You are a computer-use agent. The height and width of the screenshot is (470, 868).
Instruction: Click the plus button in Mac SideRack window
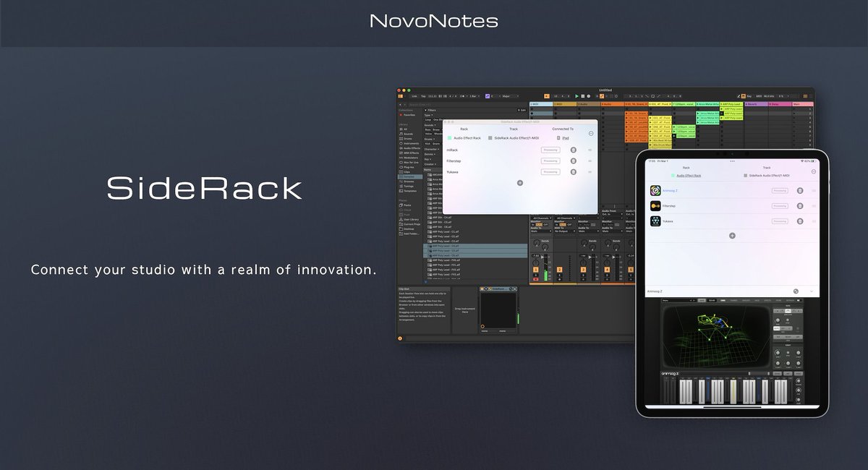[520, 183]
